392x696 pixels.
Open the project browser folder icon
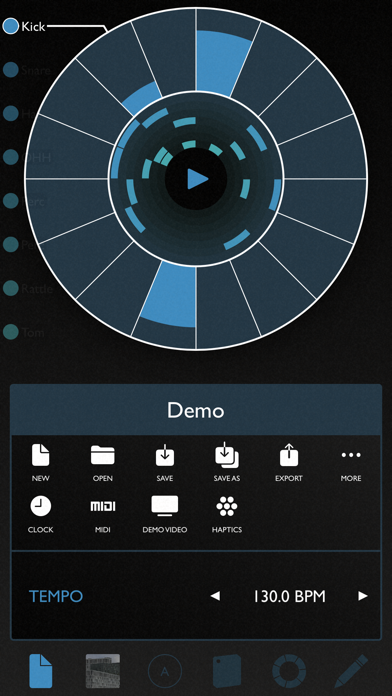[x=103, y=455]
